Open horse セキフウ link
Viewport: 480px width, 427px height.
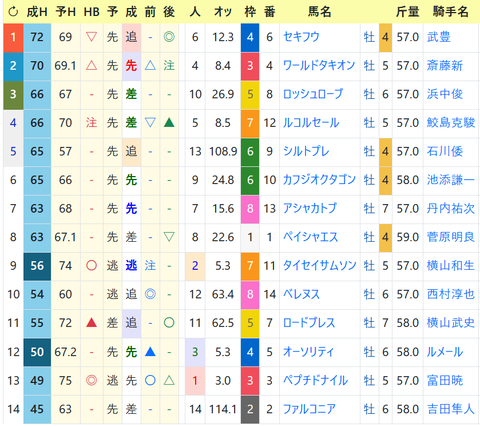pos(301,37)
